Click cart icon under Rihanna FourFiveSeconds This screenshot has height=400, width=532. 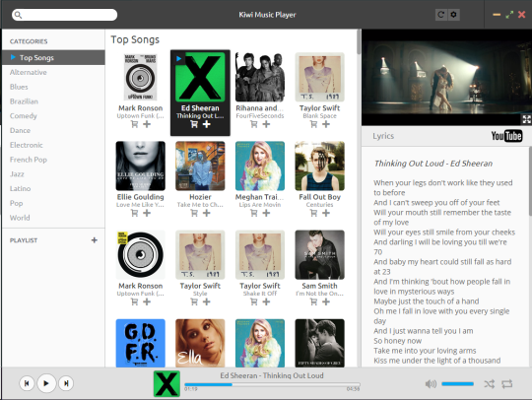(x=254, y=124)
